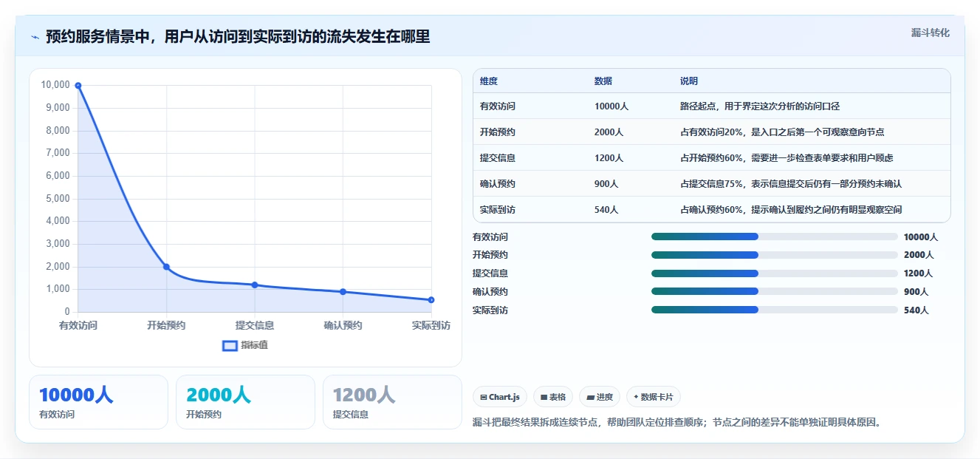Image resolution: width=980 pixels, height=459 pixels.
Task: Click the 说明 column header
Action: (x=689, y=81)
